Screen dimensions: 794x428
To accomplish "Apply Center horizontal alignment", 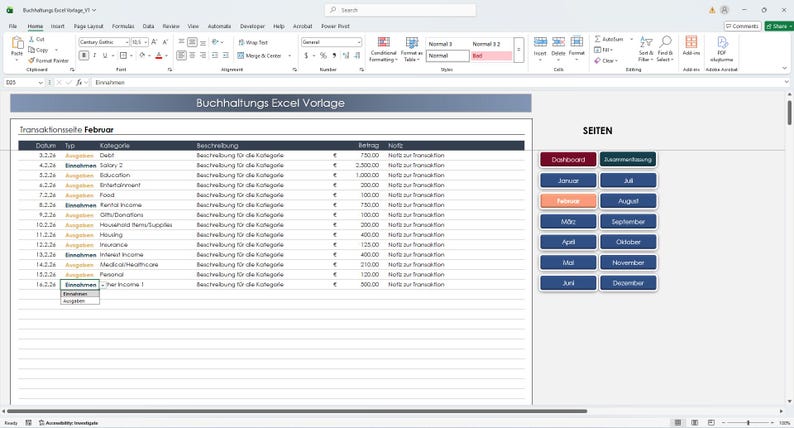I will (x=192, y=55).
